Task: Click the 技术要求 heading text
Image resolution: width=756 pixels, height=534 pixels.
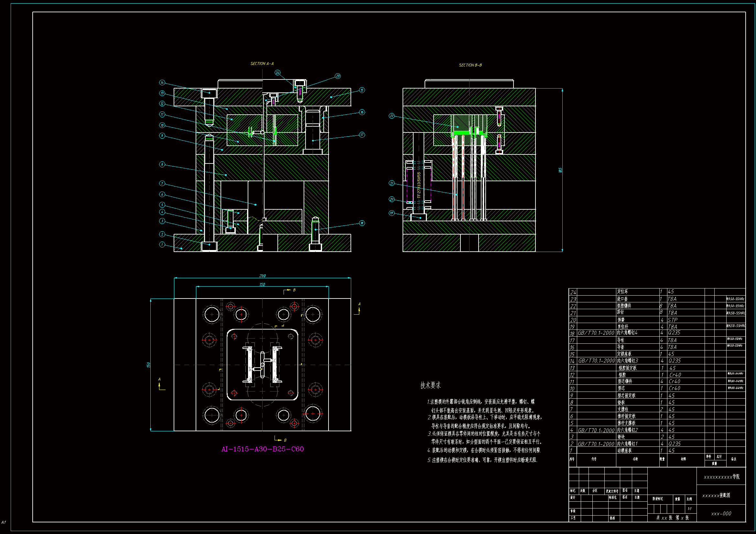Action: (430, 385)
